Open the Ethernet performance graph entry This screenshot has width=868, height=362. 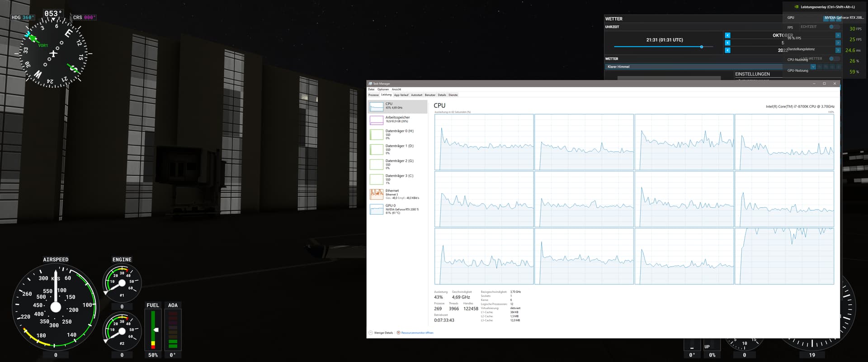click(x=397, y=194)
